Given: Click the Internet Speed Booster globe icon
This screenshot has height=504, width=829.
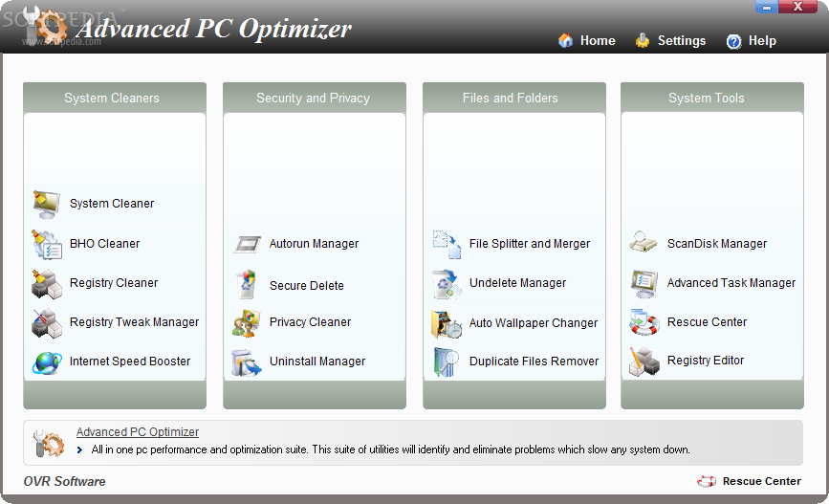Looking at the screenshot, I should click(47, 362).
